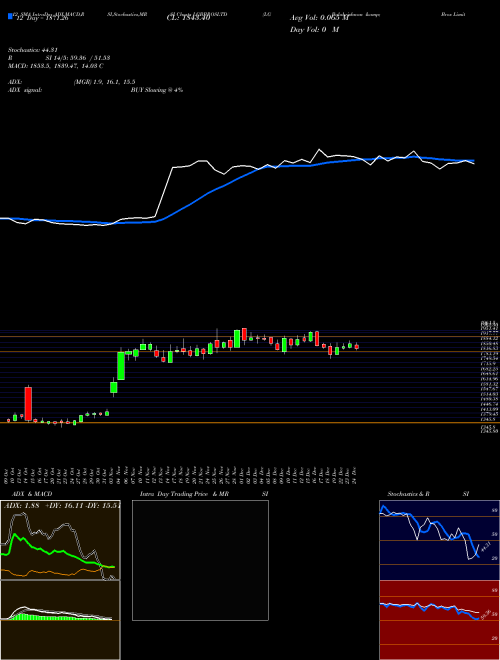The height and width of the screenshot is (660, 500).
Task: Click the 'CL: 1843.40' close price text
Action: click(189, 18)
